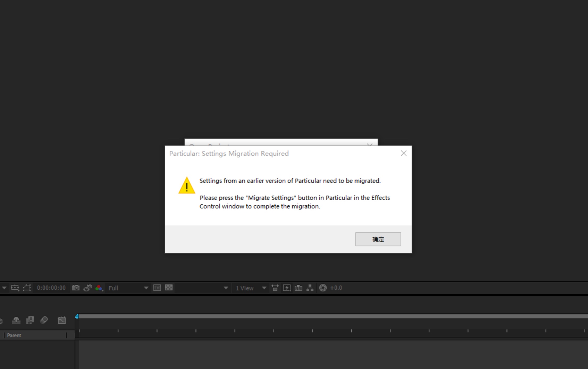Image resolution: width=588 pixels, height=369 pixels.
Task: Open the timeline panel icon
Action: pyautogui.click(x=298, y=288)
